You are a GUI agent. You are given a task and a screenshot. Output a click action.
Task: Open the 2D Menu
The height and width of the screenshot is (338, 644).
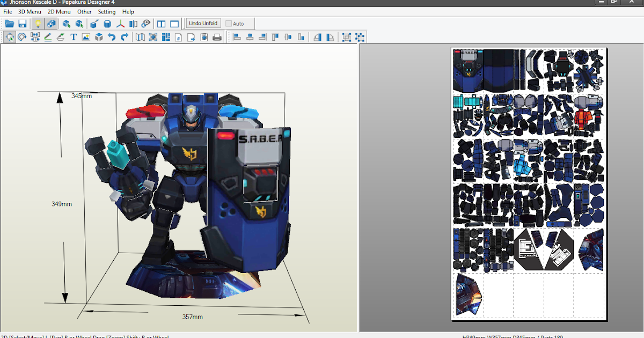(x=59, y=11)
